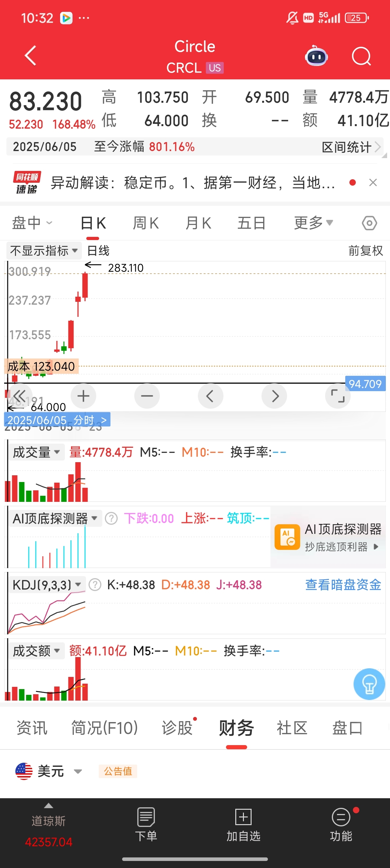Image resolution: width=390 pixels, height=868 pixels.
Task: Open KDJ(9,3,3) indicator dropdown
Action: pos(47,585)
